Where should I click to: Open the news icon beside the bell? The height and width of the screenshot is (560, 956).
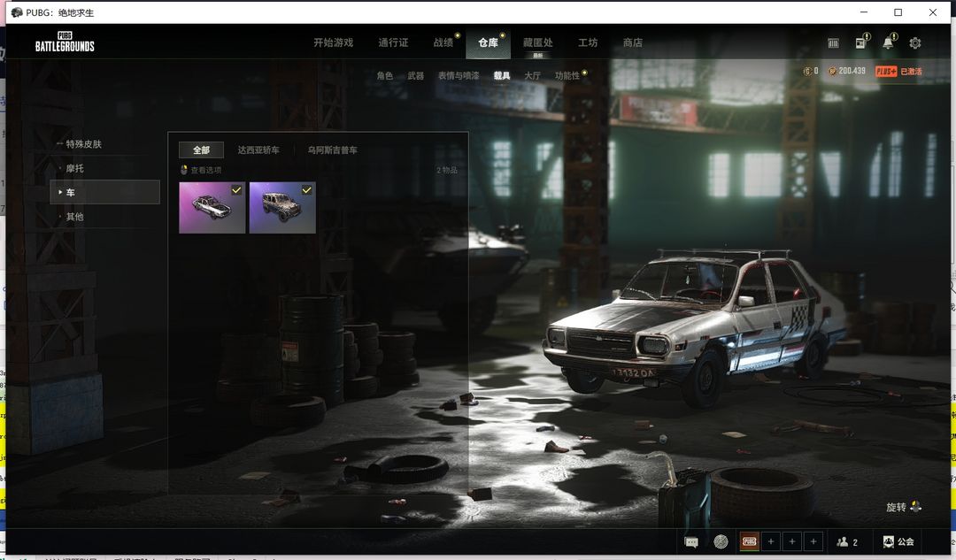tap(860, 42)
